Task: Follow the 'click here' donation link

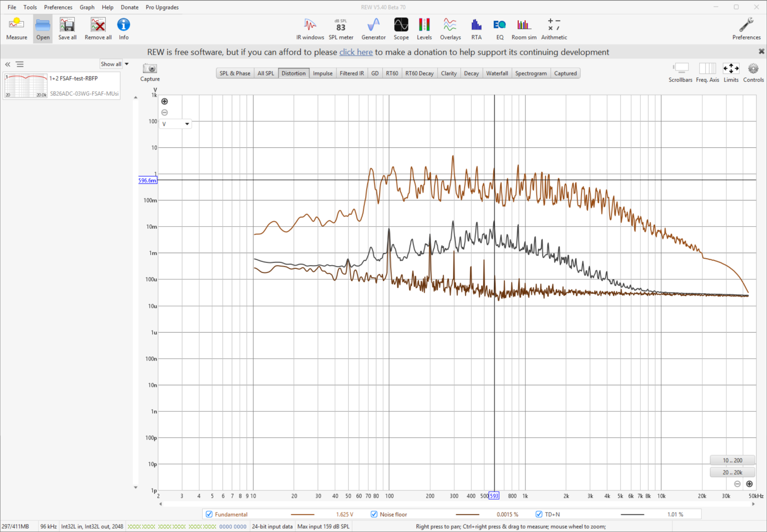Action: coord(356,52)
